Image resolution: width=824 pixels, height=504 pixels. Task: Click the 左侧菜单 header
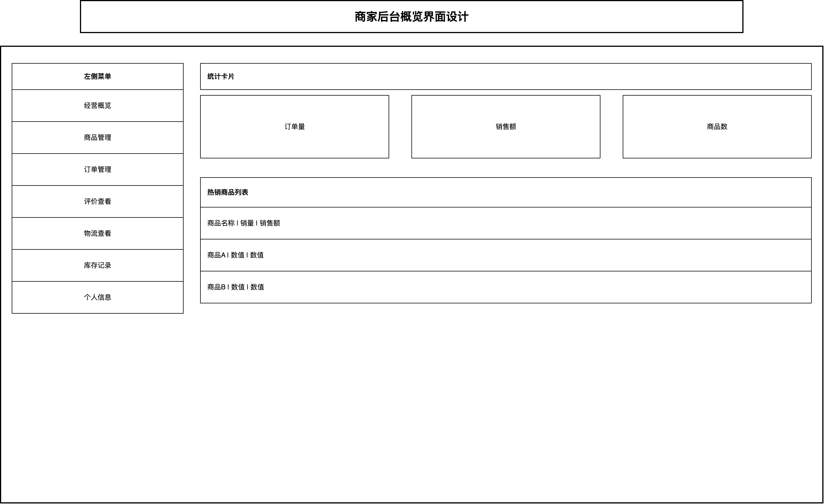click(97, 76)
